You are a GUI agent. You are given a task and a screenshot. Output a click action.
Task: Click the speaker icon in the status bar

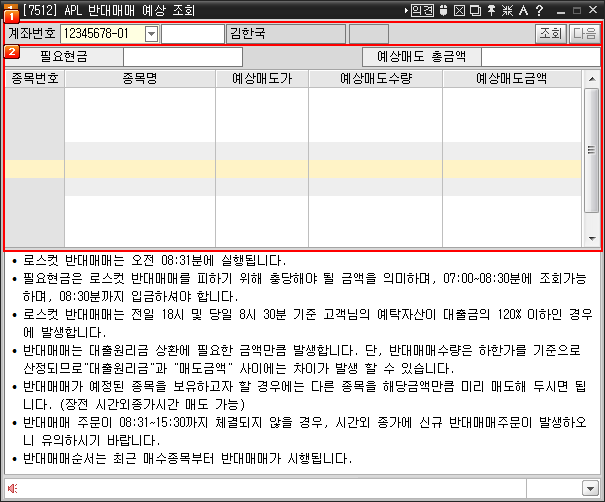coord(12,488)
